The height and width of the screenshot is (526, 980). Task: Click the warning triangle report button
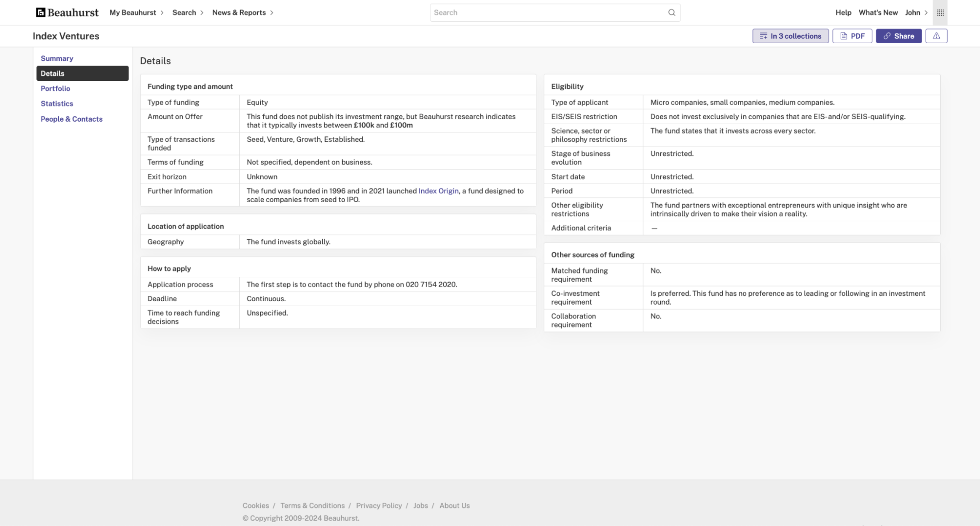click(936, 36)
